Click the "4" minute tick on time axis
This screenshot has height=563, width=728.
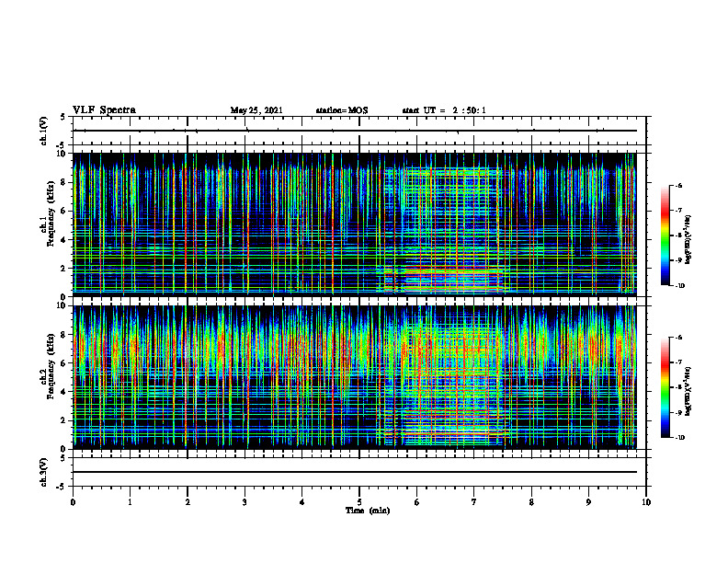point(302,502)
